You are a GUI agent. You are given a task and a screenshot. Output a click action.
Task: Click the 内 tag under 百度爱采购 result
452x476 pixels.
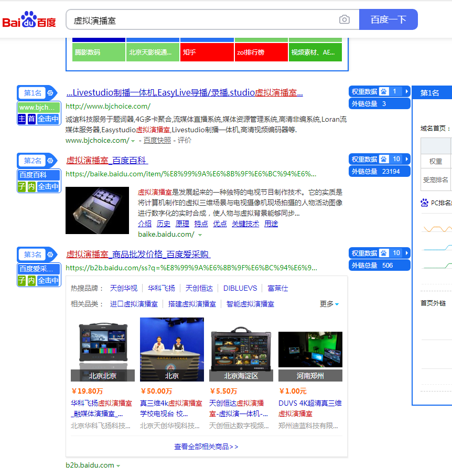point(31,280)
